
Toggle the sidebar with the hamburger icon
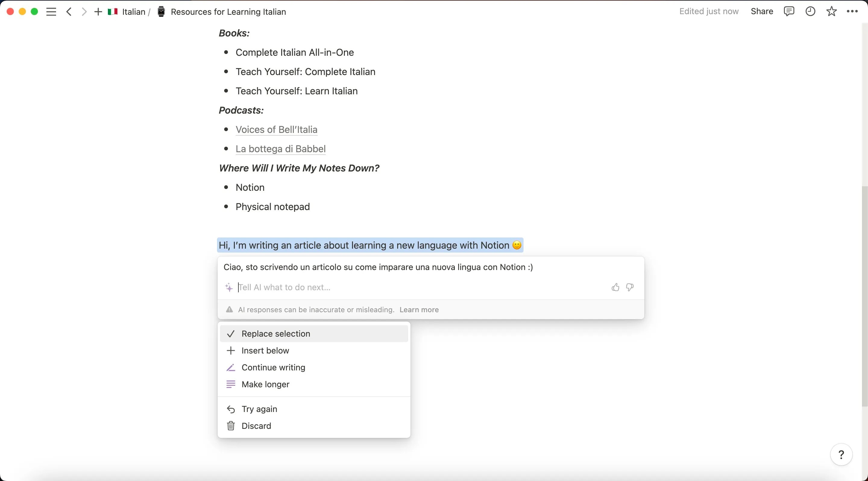click(x=51, y=11)
